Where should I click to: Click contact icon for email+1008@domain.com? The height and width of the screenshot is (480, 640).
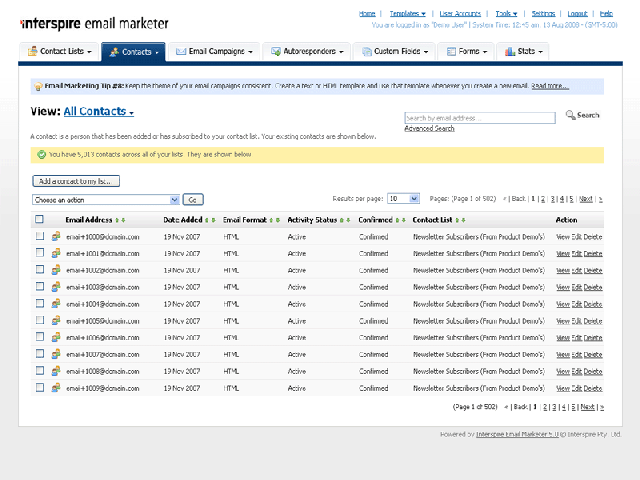56,371
